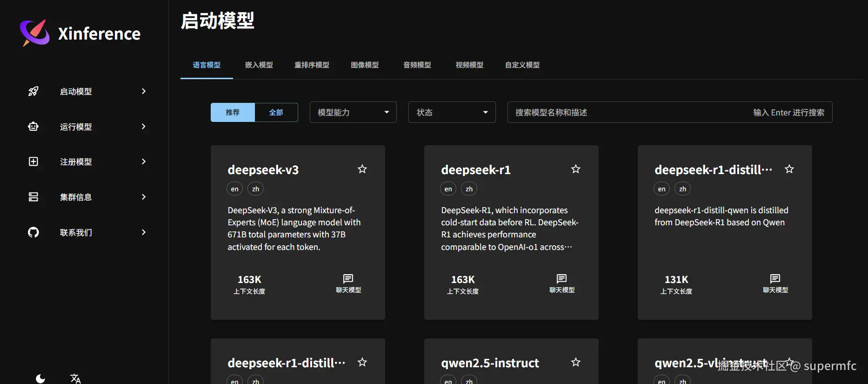This screenshot has height=384, width=868.
Task: Click the robot icon for 运行模型
Action: pos(33,127)
